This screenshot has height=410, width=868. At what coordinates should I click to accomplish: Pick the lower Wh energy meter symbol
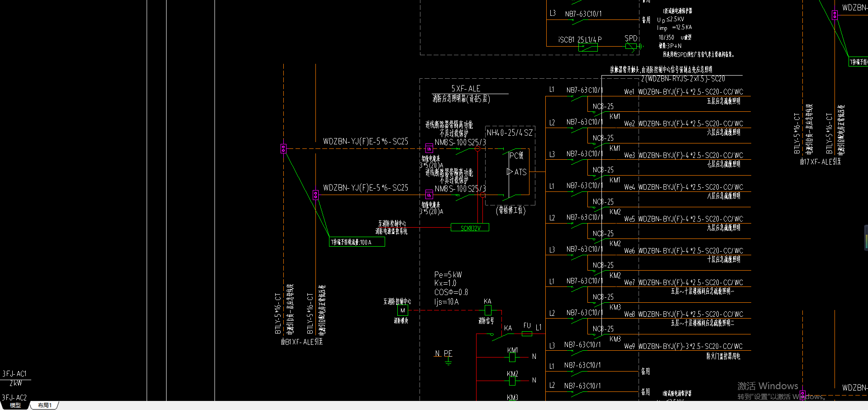(429, 195)
